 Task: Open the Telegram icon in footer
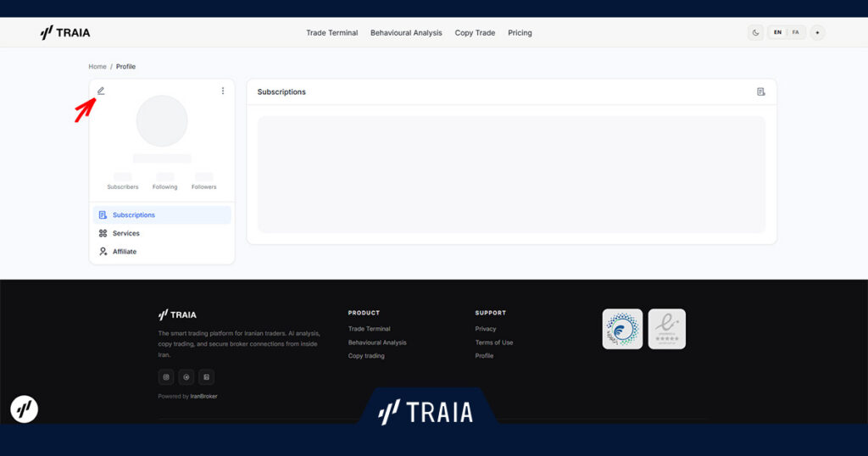coord(186,377)
